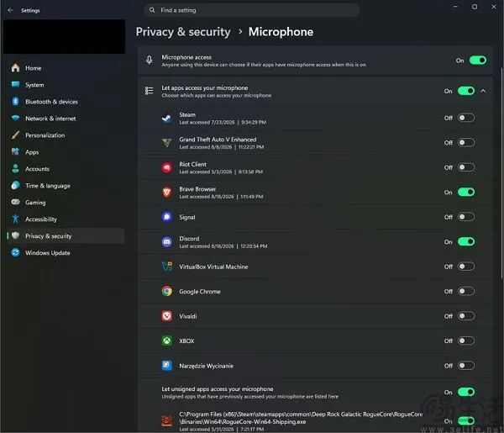504x433 pixels.
Task: Click the Google Chrome icon
Action: [x=167, y=291]
